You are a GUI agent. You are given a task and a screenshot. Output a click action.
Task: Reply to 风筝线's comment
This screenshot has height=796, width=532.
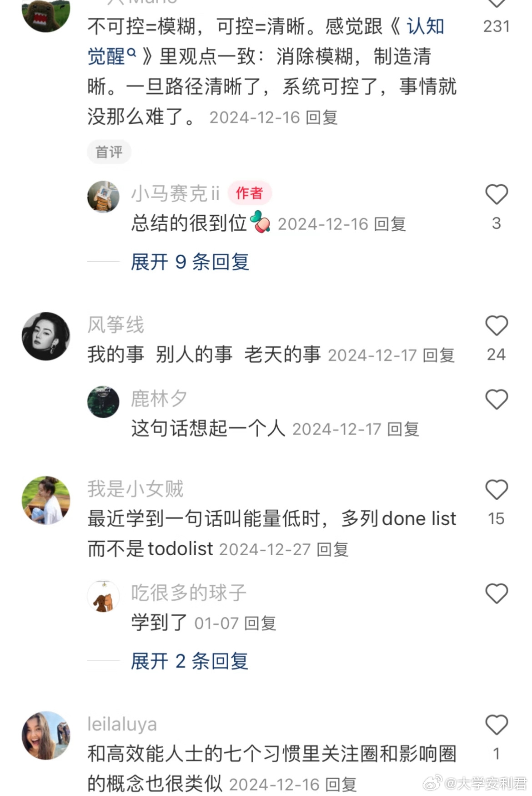pos(439,355)
